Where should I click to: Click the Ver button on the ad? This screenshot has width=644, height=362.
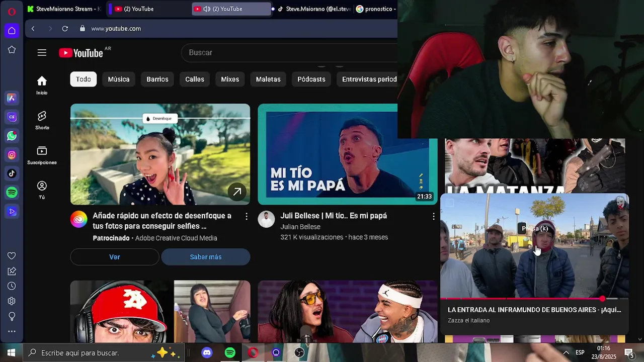point(115,257)
